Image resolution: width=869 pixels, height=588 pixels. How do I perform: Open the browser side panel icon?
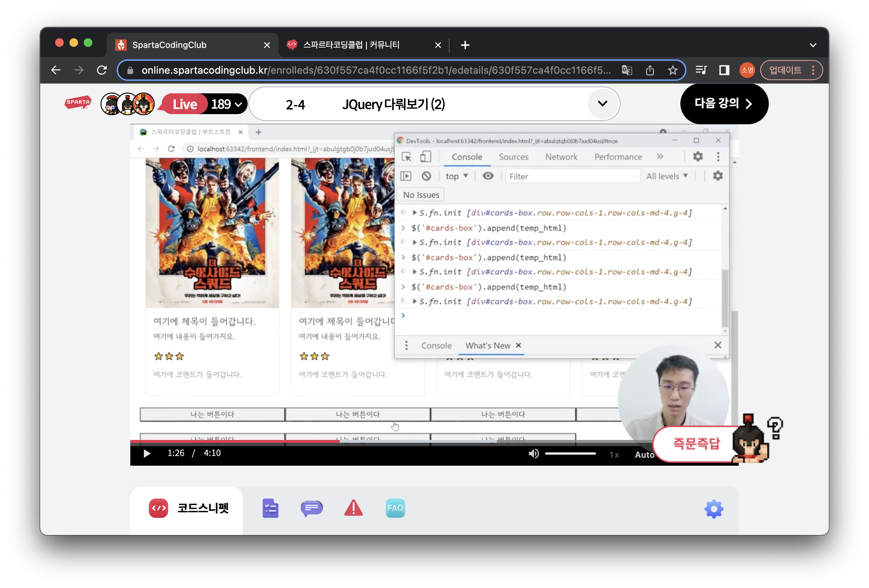[724, 70]
